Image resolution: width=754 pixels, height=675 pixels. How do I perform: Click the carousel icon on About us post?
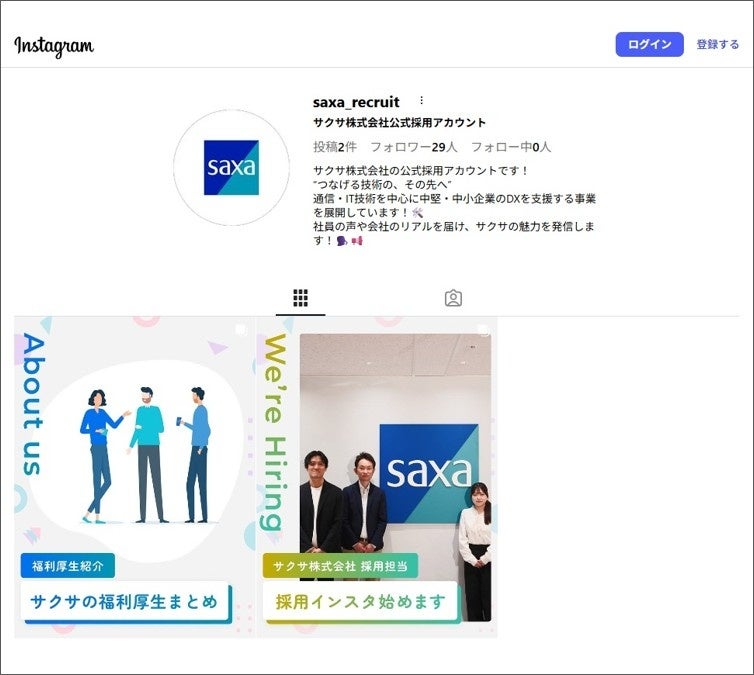pos(241,330)
